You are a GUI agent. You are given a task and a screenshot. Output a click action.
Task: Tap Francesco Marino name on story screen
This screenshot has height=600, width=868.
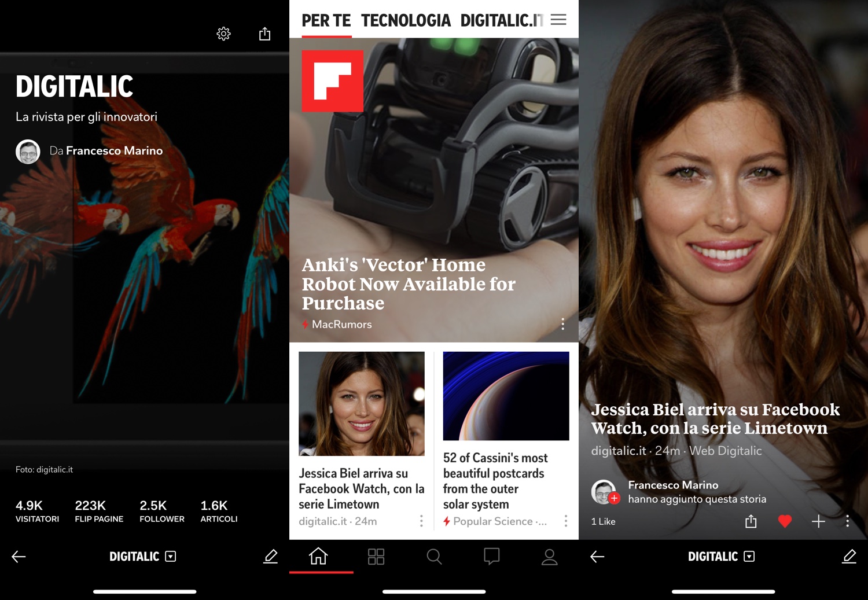pos(673,485)
